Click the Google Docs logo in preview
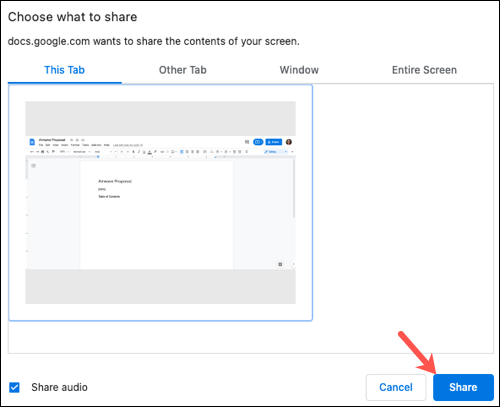500x407 pixels. (32, 142)
